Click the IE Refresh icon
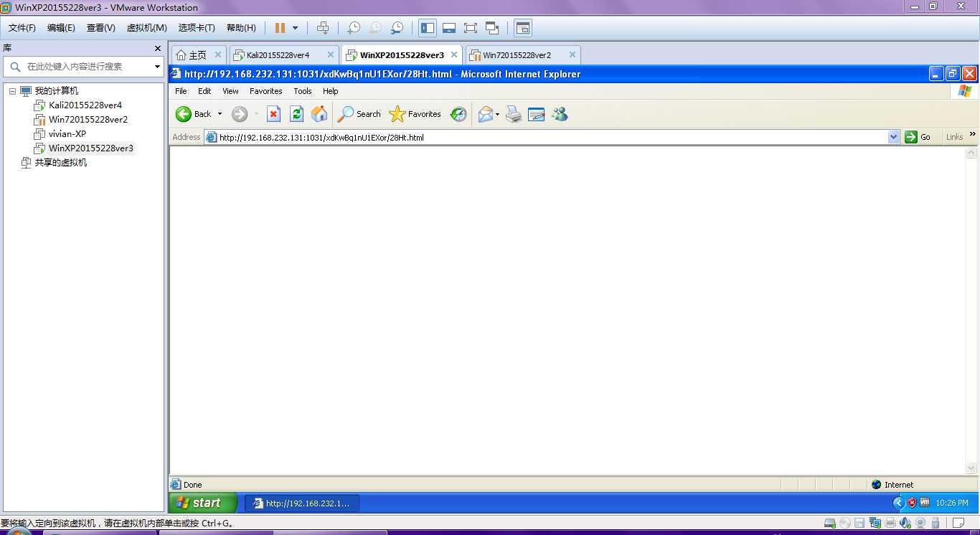The width and height of the screenshot is (980, 535). point(296,114)
